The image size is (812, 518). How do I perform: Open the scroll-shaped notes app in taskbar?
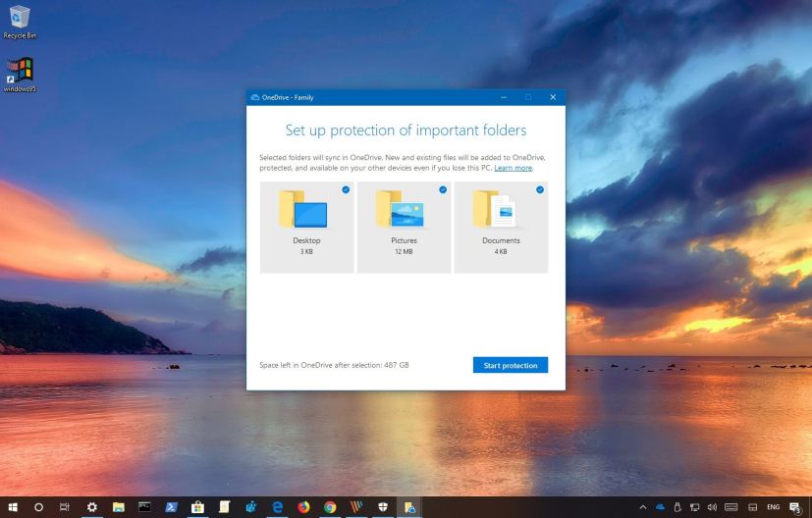pyautogui.click(x=224, y=507)
